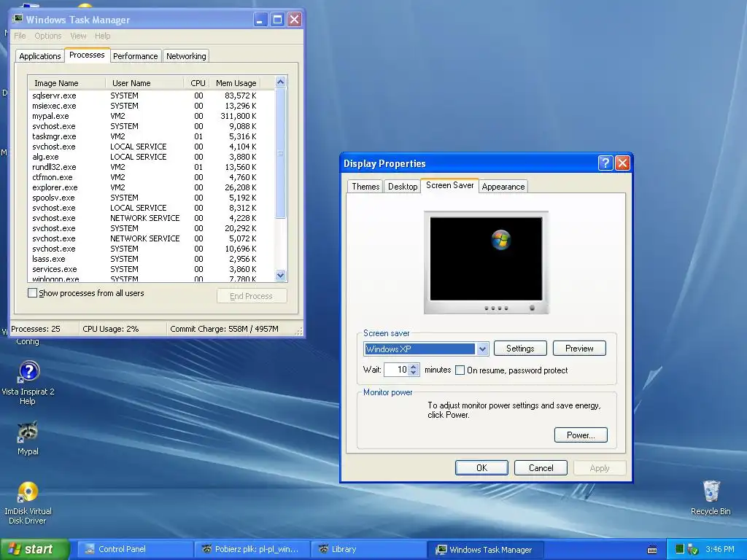Open the Recycle Bin desktop icon

pyautogui.click(x=711, y=491)
